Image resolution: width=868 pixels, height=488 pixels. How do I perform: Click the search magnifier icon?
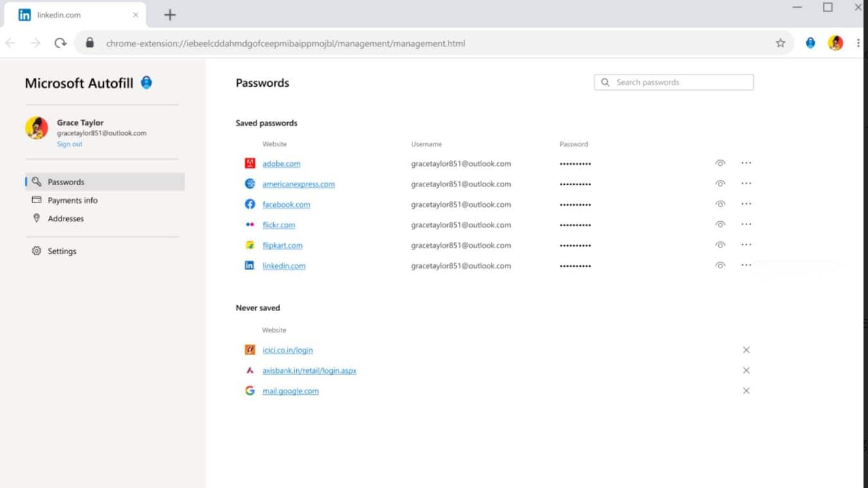pyautogui.click(x=605, y=82)
